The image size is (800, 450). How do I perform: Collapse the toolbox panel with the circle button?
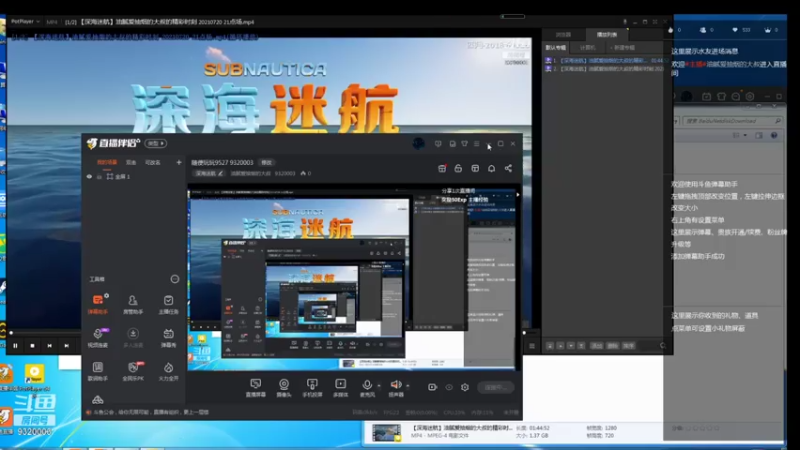pos(174,279)
